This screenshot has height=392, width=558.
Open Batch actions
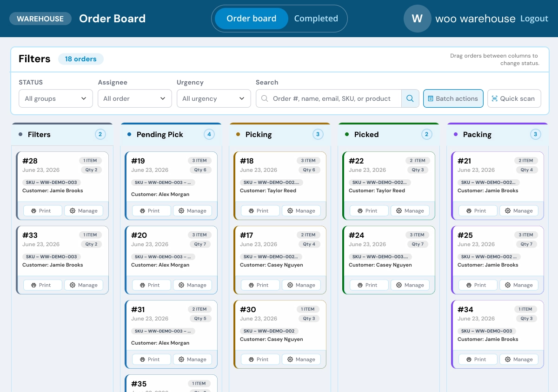click(453, 98)
